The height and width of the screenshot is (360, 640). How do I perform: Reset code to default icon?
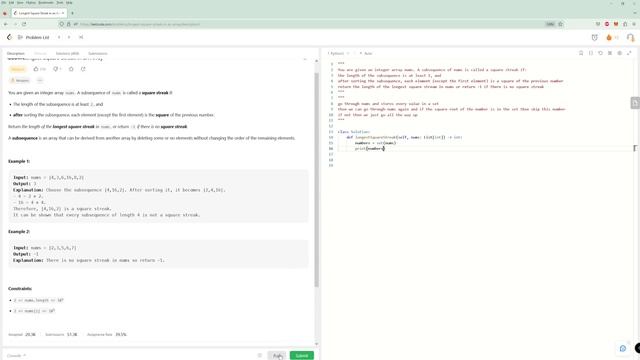click(x=600, y=53)
